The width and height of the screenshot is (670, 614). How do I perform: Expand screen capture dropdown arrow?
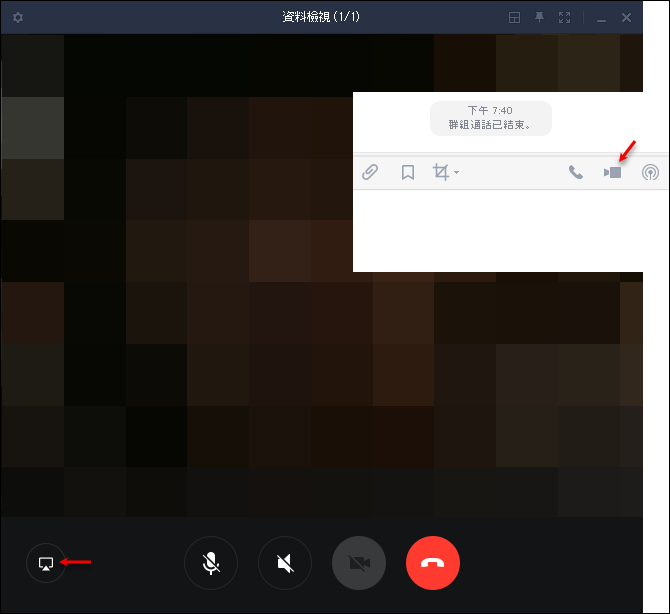point(456,173)
